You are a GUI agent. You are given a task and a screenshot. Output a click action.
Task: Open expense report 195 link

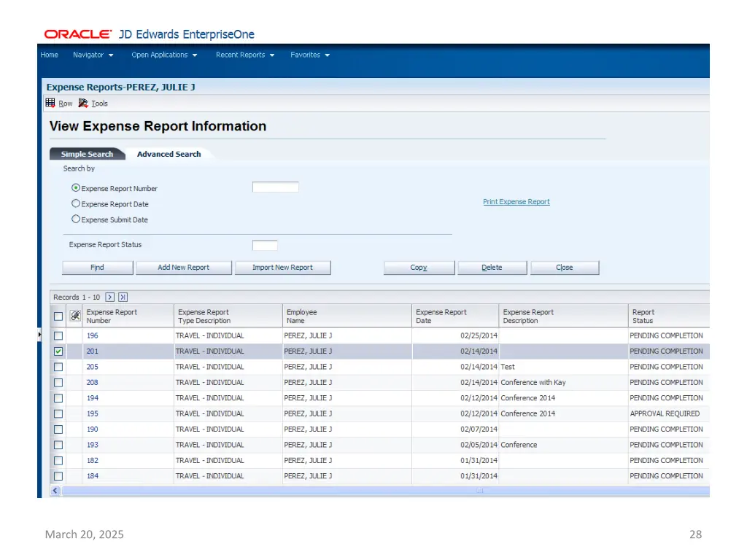(x=93, y=414)
